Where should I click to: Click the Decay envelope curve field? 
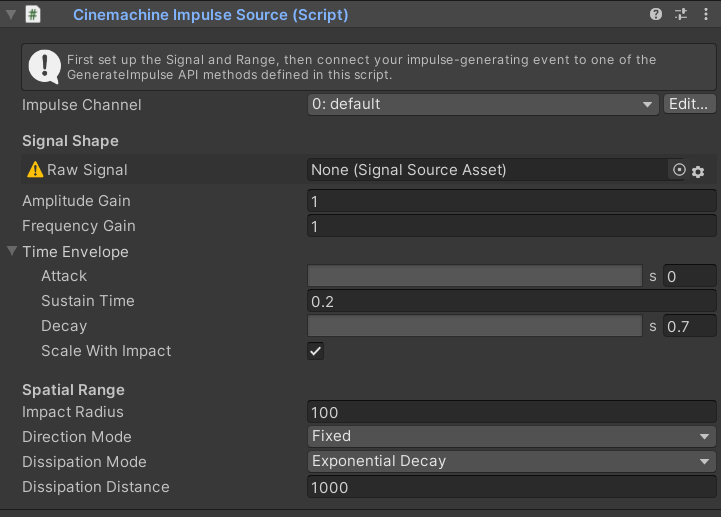click(474, 326)
